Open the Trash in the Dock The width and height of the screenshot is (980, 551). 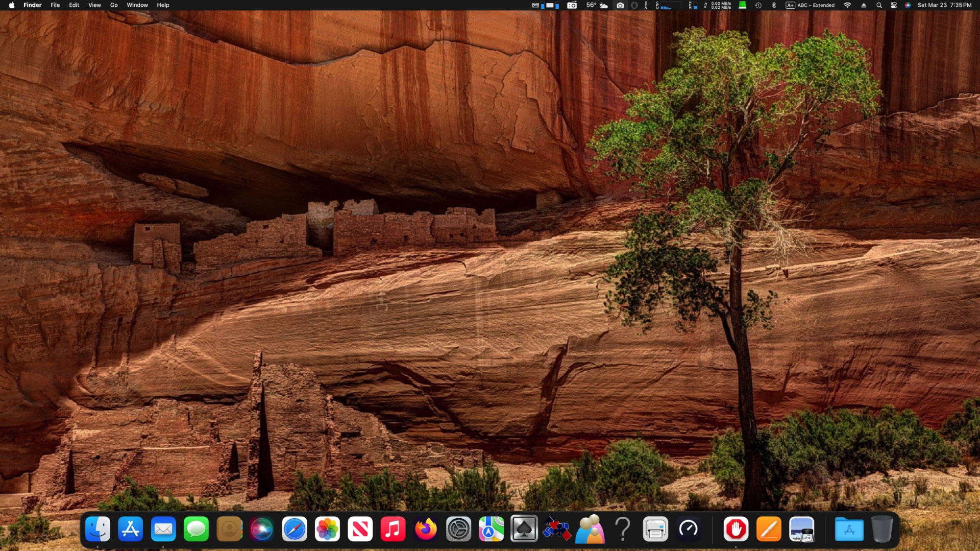pos(882,529)
